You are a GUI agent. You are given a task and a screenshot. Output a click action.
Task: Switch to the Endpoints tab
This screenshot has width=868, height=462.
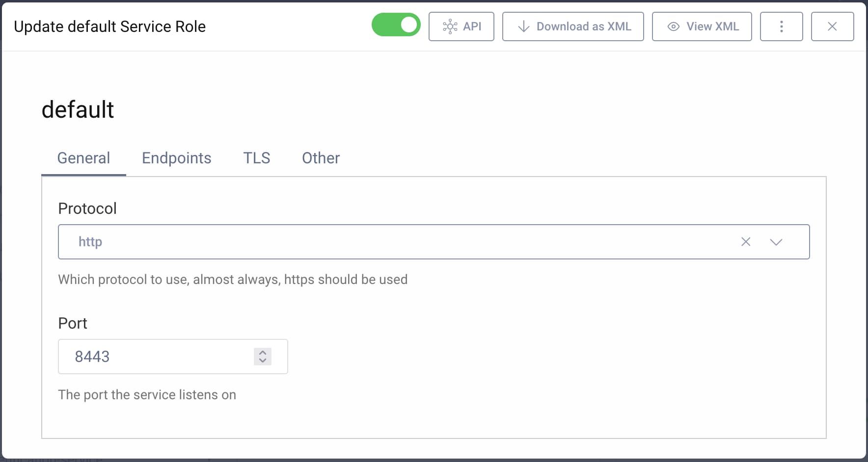coord(176,158)
